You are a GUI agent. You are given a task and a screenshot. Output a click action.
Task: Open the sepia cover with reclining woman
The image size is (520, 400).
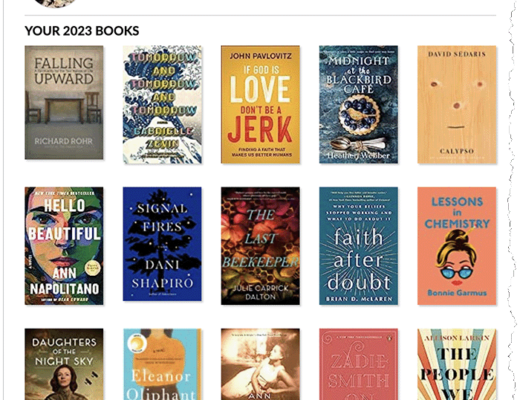pyautogui.click(x=260, y=364)
